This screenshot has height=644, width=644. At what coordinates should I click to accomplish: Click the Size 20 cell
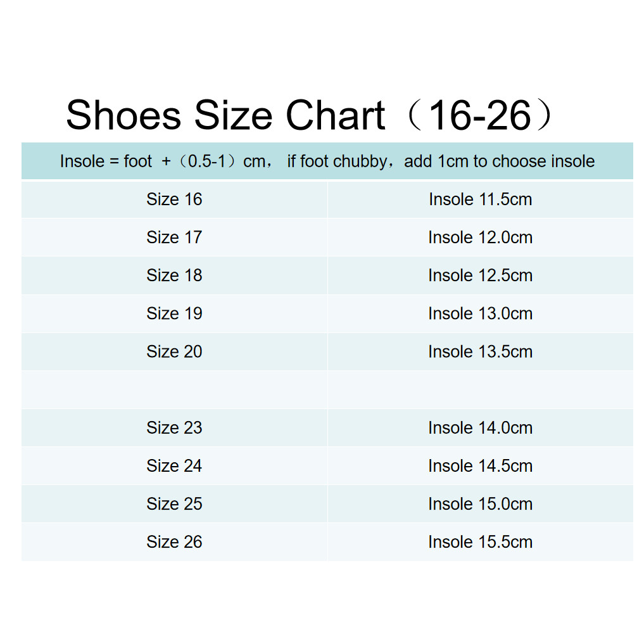coord(174,351)
